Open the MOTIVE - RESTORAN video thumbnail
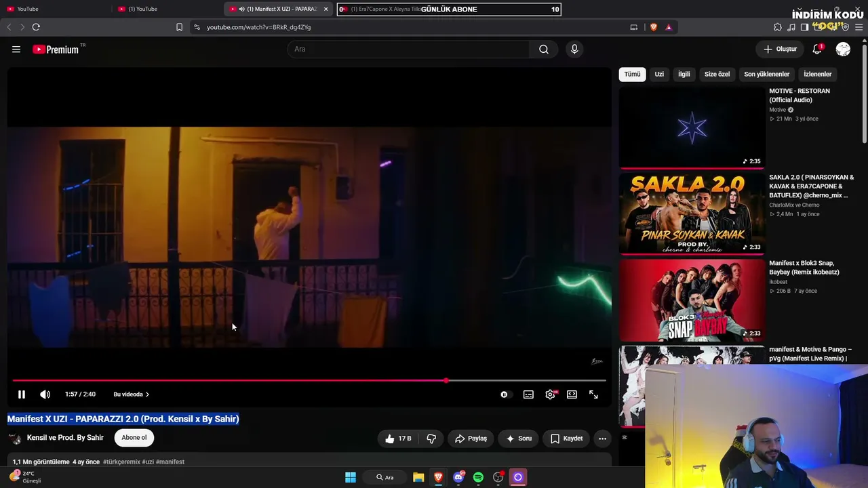The height and width of the screenshot is (488, 868). (692, 128)
